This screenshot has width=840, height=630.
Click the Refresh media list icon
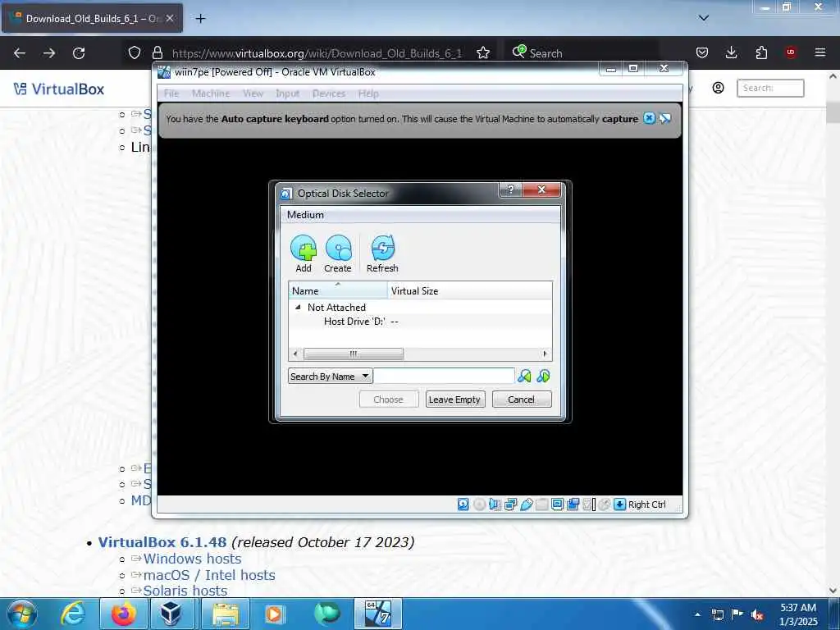click(382, 254)
